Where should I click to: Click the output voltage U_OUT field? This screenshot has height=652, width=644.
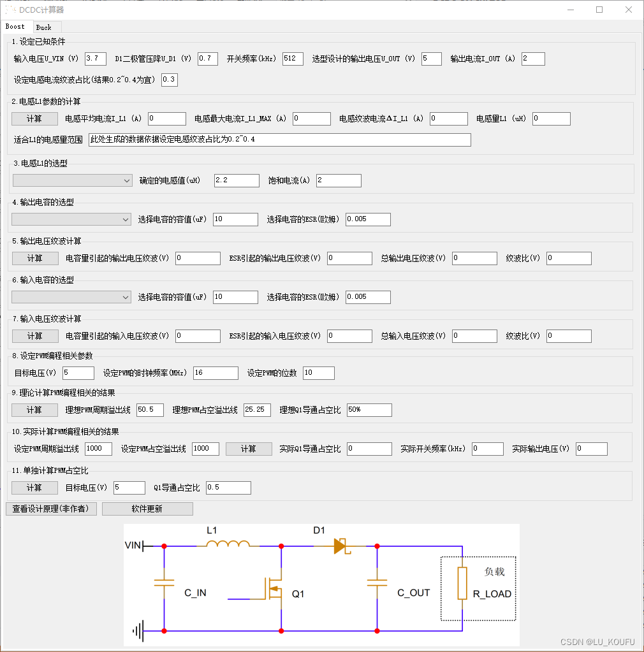click(x=432, y=59)
